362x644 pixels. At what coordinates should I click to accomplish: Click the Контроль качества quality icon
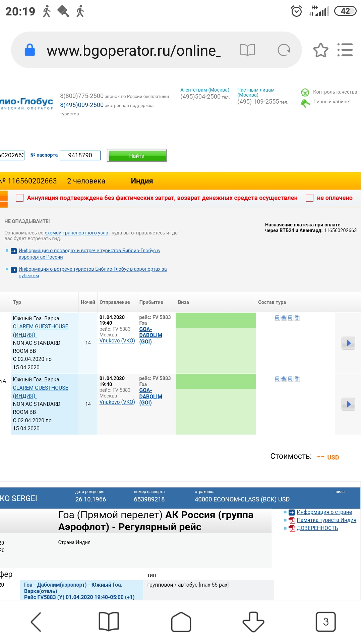305,92
